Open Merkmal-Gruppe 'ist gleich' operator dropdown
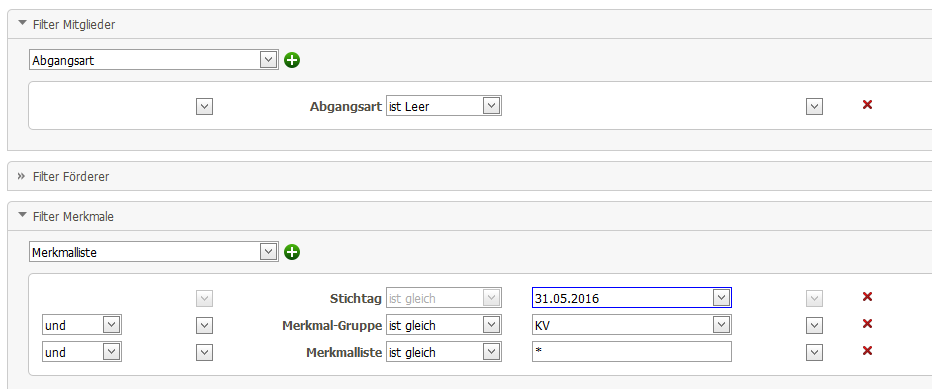Screen dimensions: 932x389 pyautogui.click(x=443, y=325)
